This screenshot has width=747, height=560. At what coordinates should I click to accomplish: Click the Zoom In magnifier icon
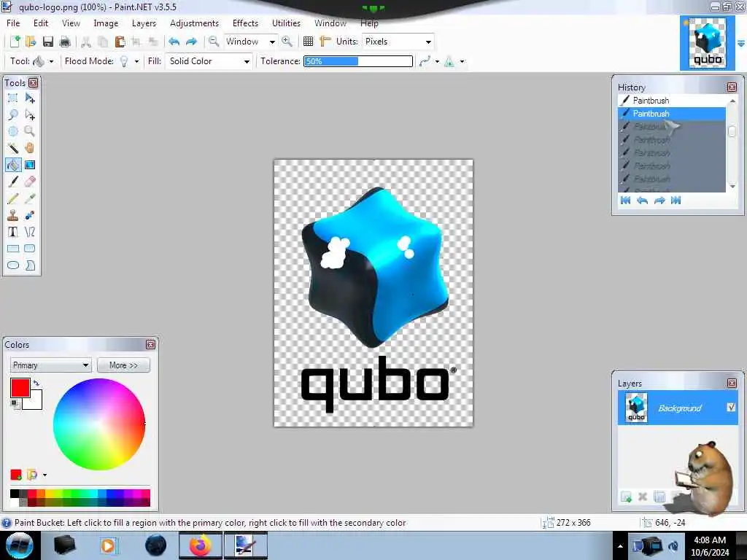(287, 42)
